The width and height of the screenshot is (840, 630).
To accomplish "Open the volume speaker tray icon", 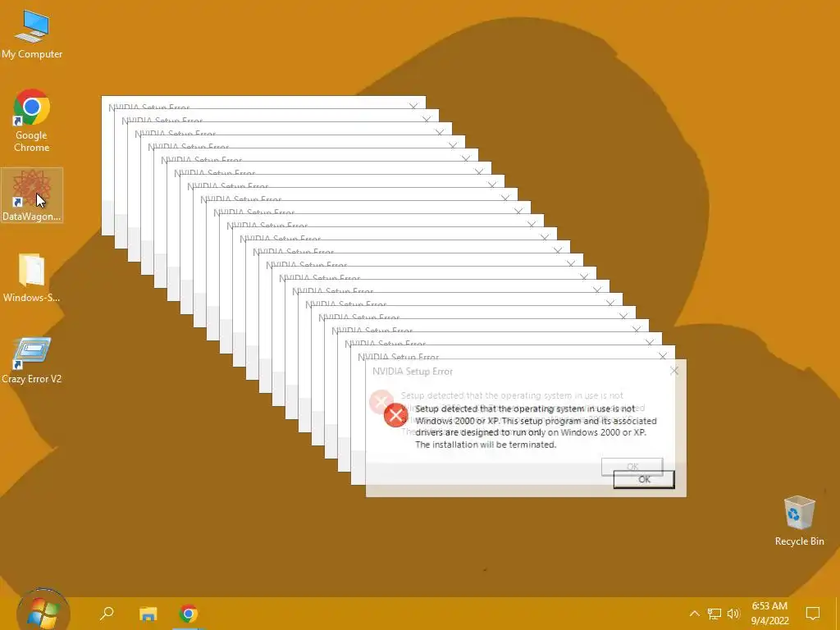I will tap(733, 614).
